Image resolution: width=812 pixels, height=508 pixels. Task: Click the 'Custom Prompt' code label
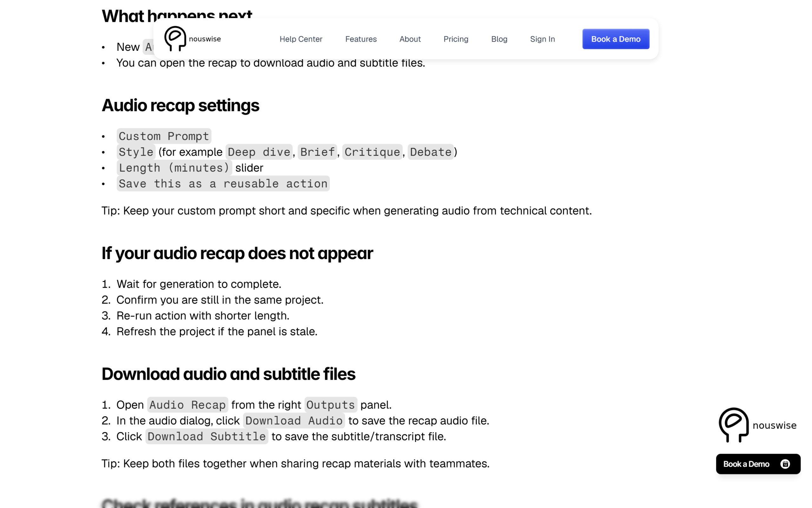pos(164,136)
